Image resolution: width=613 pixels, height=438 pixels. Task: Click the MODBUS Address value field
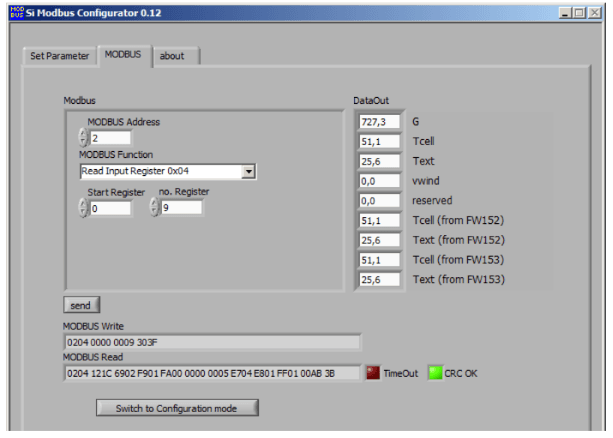point(110,138)
